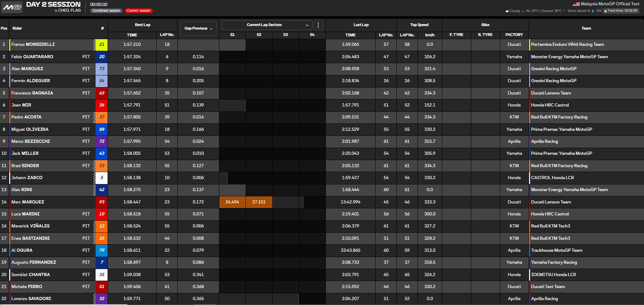Screen dimensions: 644x305
Task: Switch to Combined session view
Action: pos(106,11)
